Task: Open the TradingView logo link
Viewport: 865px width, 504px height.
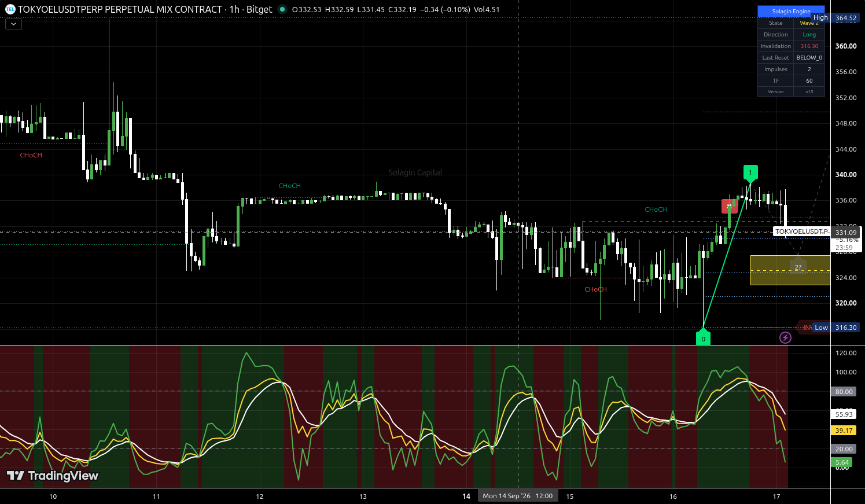Action: pos(53,476)
